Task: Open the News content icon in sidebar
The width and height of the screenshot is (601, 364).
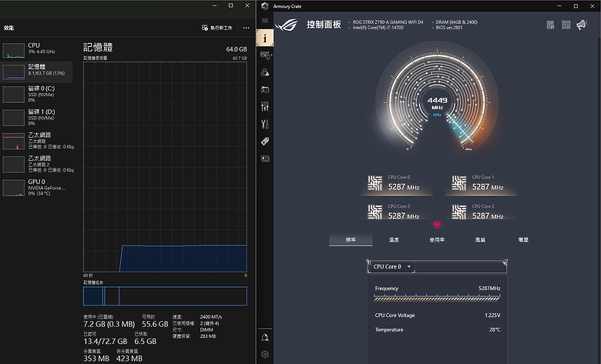Action: [265, 158]
